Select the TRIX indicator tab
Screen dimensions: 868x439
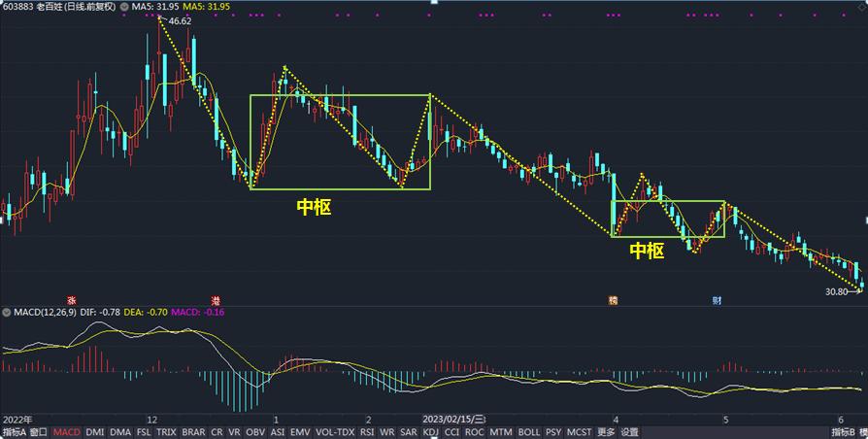tap(167, 432)
